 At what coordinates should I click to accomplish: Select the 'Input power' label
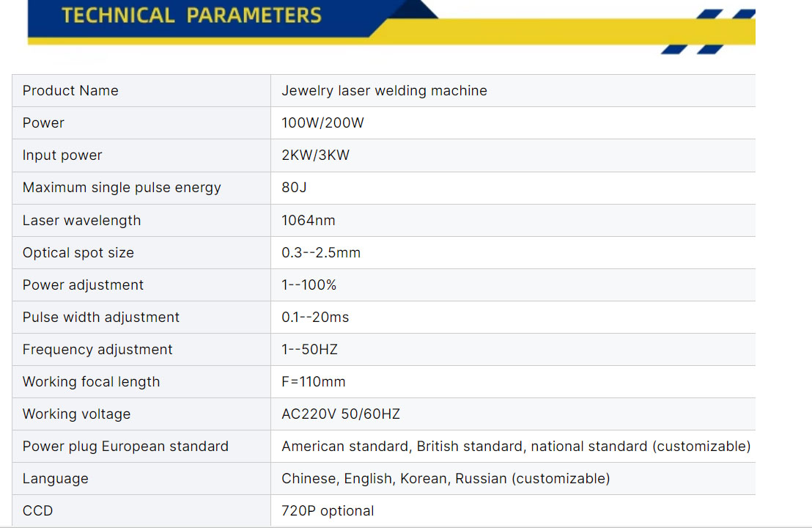pos(62,155)
